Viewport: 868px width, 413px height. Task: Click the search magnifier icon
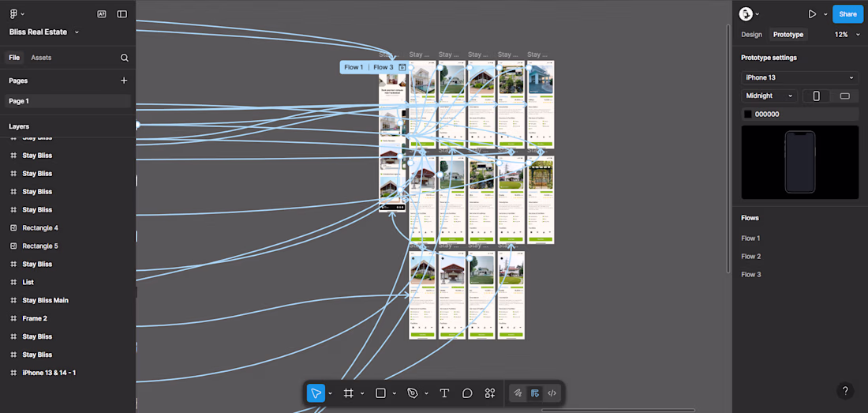point(125,58)
